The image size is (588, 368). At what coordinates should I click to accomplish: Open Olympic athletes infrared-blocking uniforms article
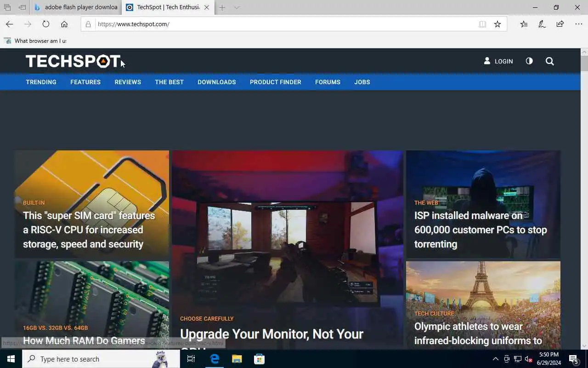(x=478, y=333)
